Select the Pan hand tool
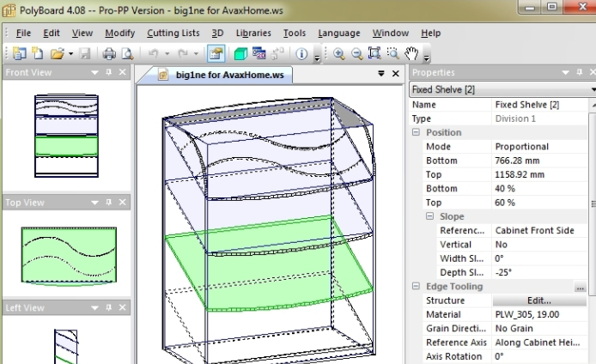 tap(412, 53)
